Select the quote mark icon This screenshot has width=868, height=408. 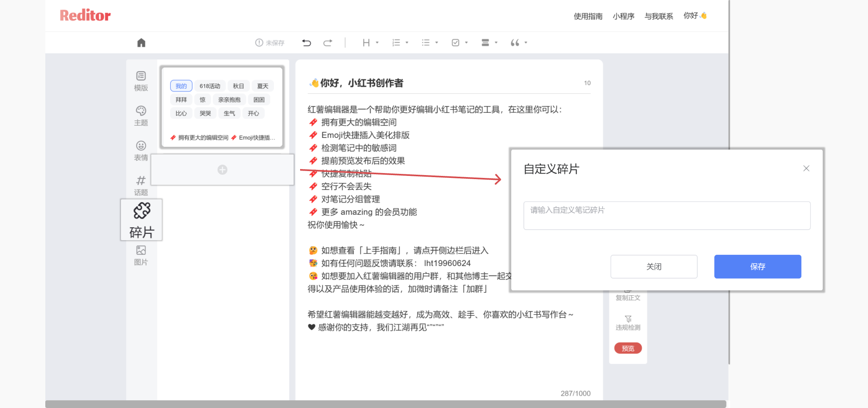[515, 42]
